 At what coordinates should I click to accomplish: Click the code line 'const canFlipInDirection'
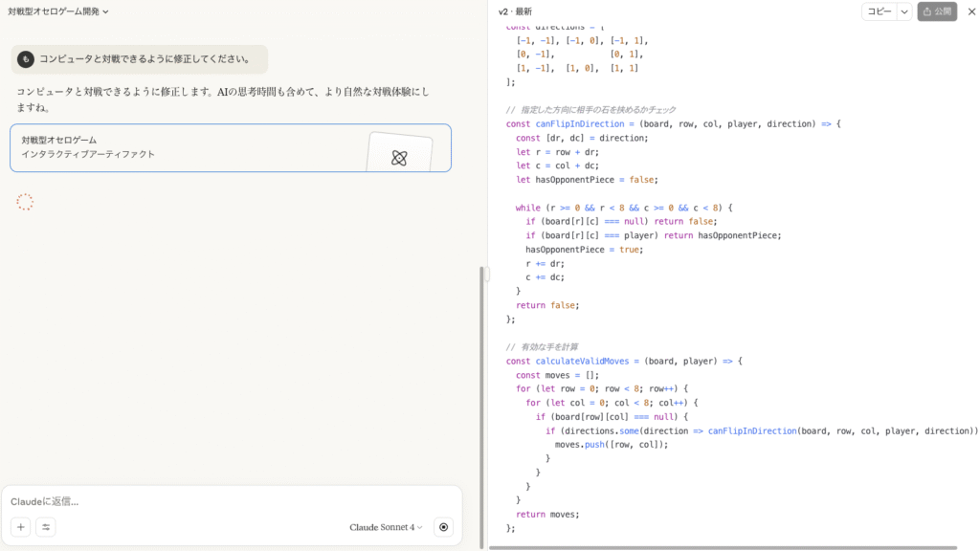click(673, 123)
